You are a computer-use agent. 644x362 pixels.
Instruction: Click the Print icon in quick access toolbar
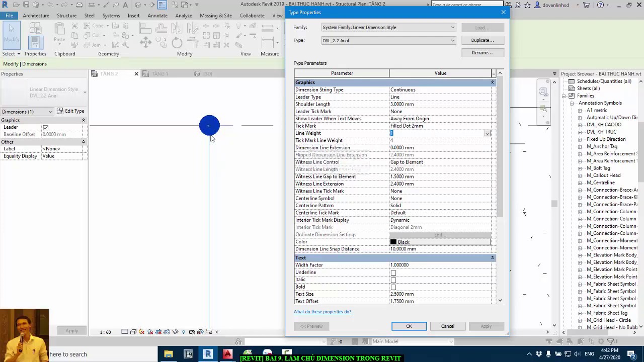79,5
